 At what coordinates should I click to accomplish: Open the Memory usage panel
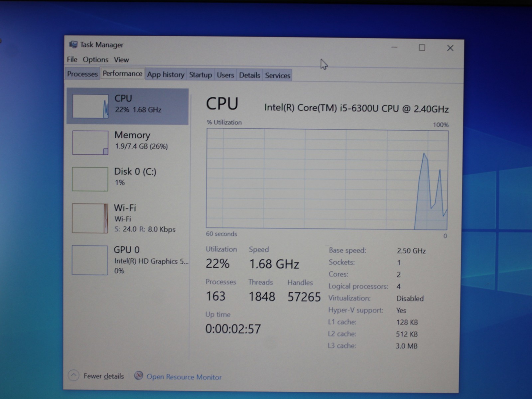128,142
